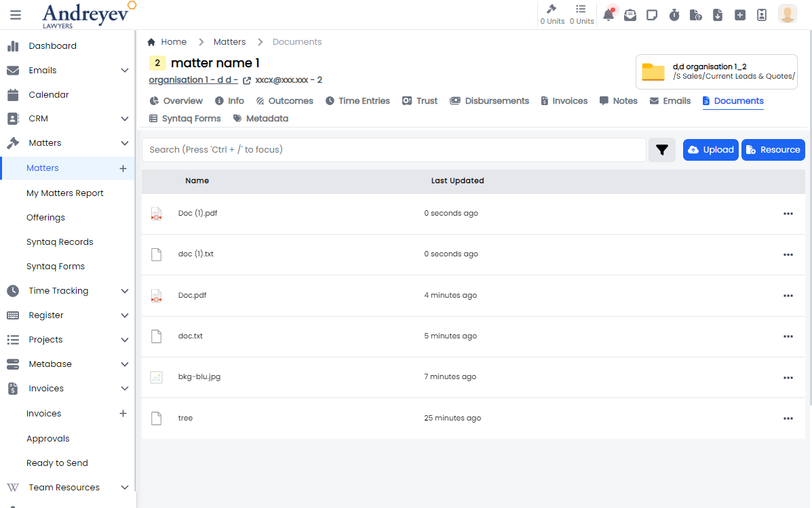
Task: Open options menu for Doc (1).pdf
Action: click(x=788, y=214)
